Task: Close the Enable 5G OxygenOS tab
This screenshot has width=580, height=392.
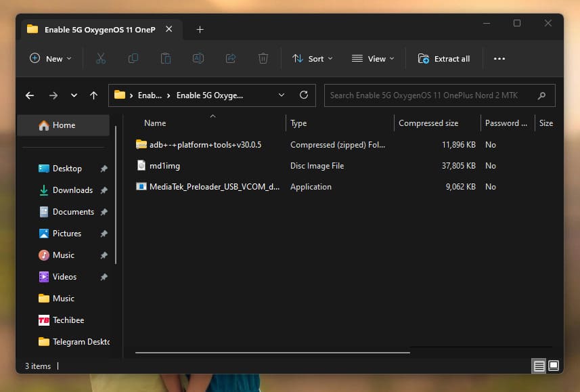Action: (169, 29)
